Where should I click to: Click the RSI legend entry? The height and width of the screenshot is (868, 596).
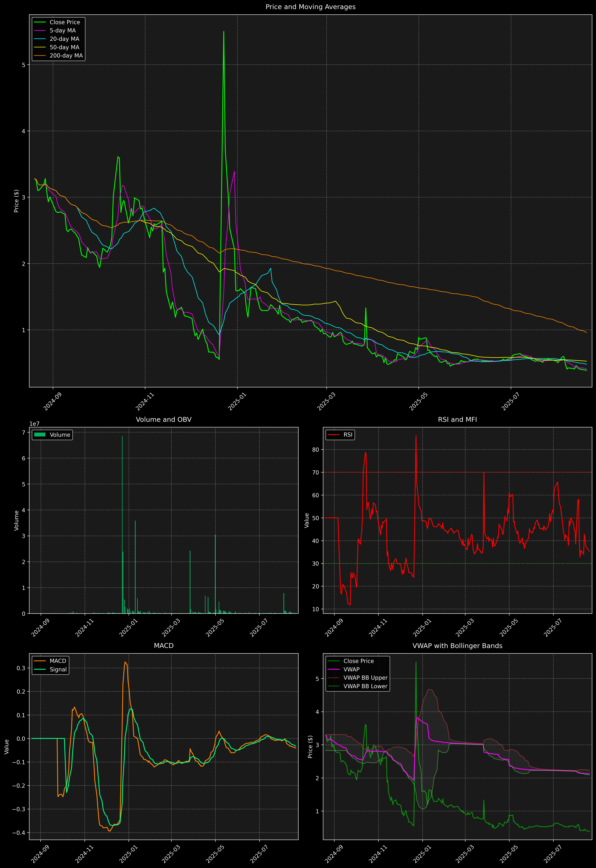348,435
